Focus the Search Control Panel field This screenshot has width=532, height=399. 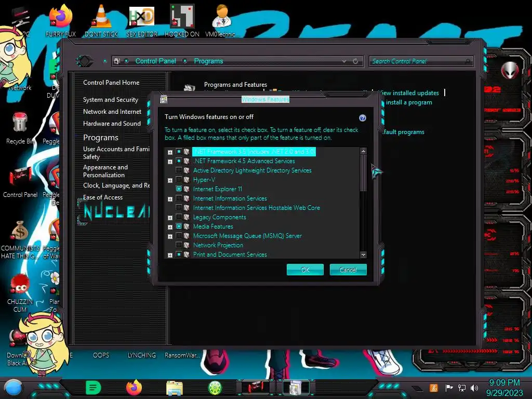(421, 61)
